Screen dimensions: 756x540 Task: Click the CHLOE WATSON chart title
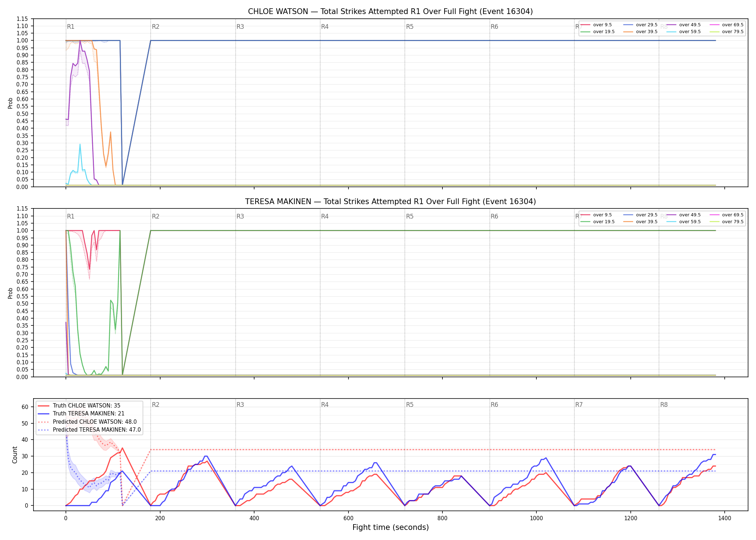click(390, 12)
